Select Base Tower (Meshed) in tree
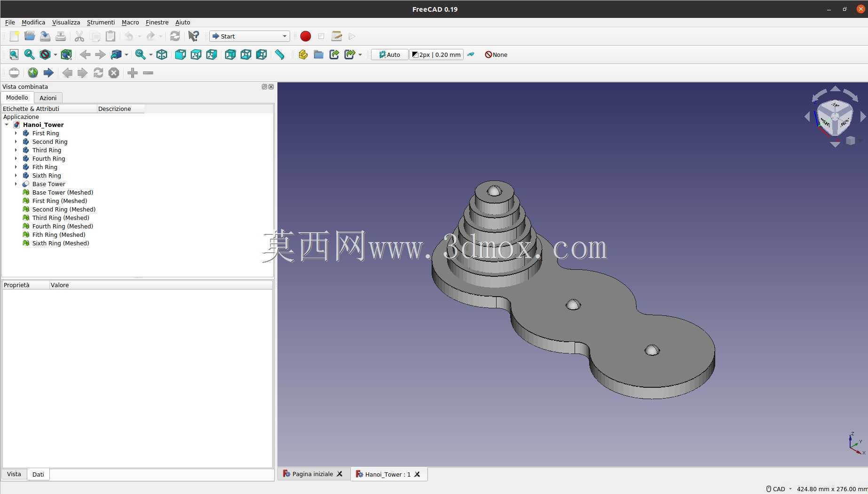 (63, 192)
